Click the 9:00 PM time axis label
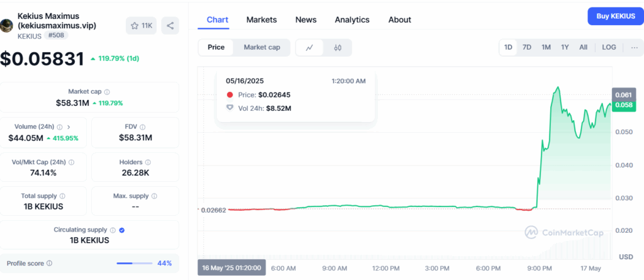Image resolution: width=644 pixels, height=280 pixels. pyautogui.click(x=539, y=268)
